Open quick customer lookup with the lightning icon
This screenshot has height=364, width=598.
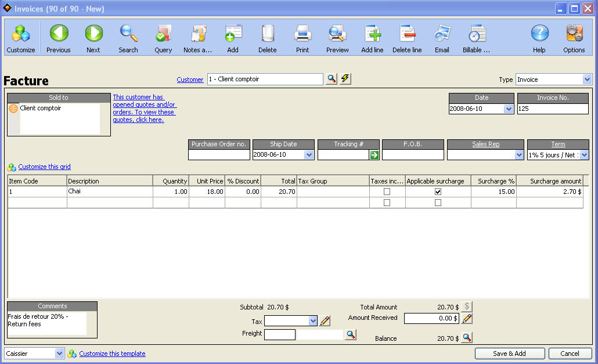(x=344, y=79)
